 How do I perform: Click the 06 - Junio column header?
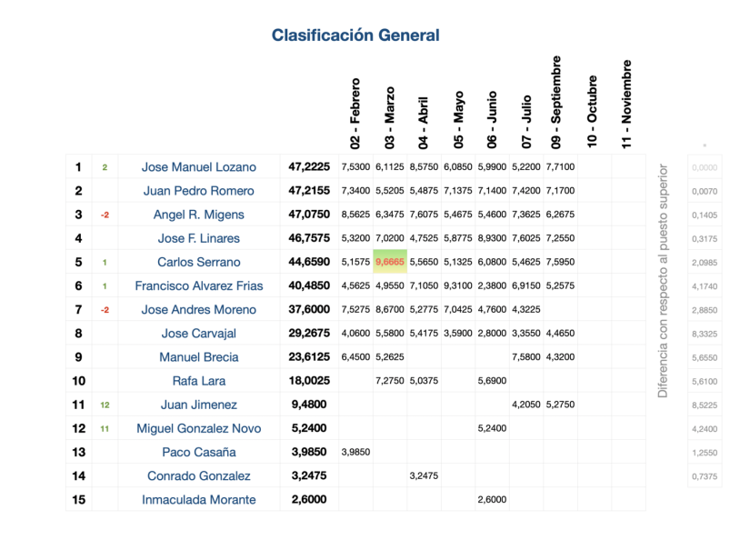tap(492, 119)
